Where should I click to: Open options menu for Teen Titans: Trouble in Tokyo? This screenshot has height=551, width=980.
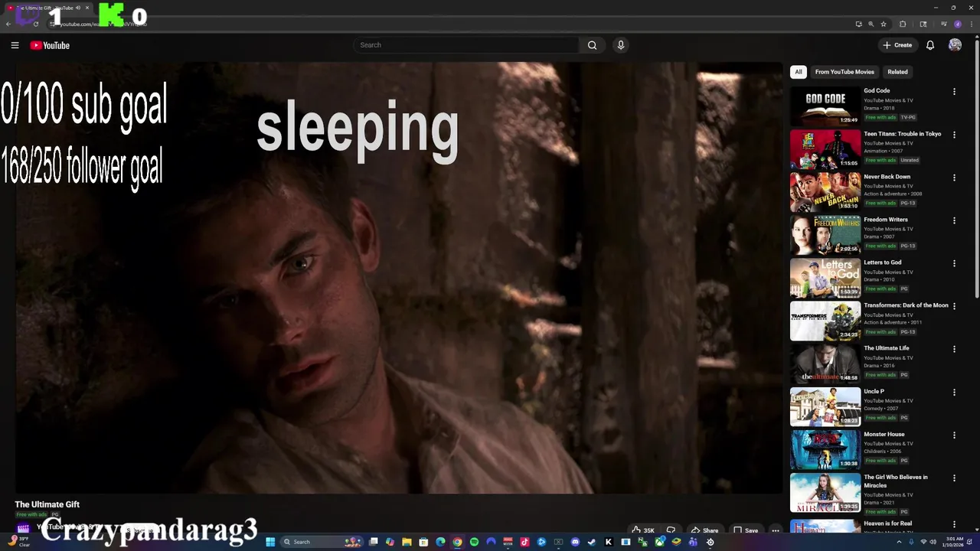pos(954,135)
